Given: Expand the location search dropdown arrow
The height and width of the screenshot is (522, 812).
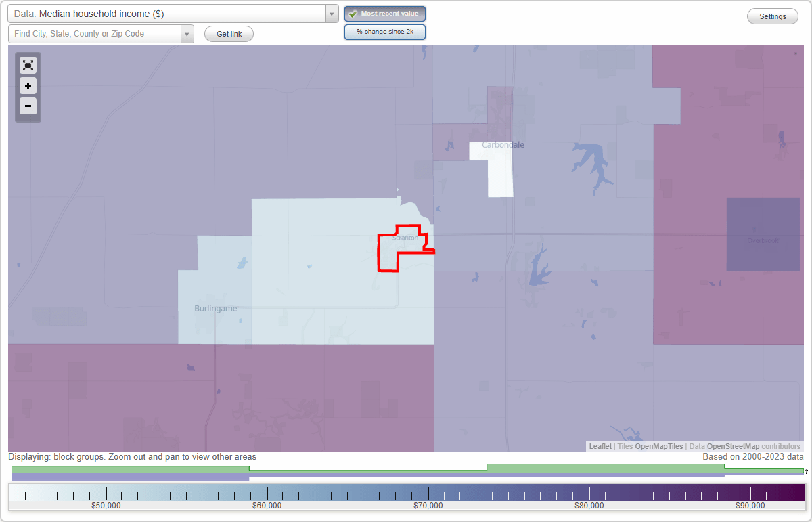Looking at the screenshot, I should tap(187, 33).
